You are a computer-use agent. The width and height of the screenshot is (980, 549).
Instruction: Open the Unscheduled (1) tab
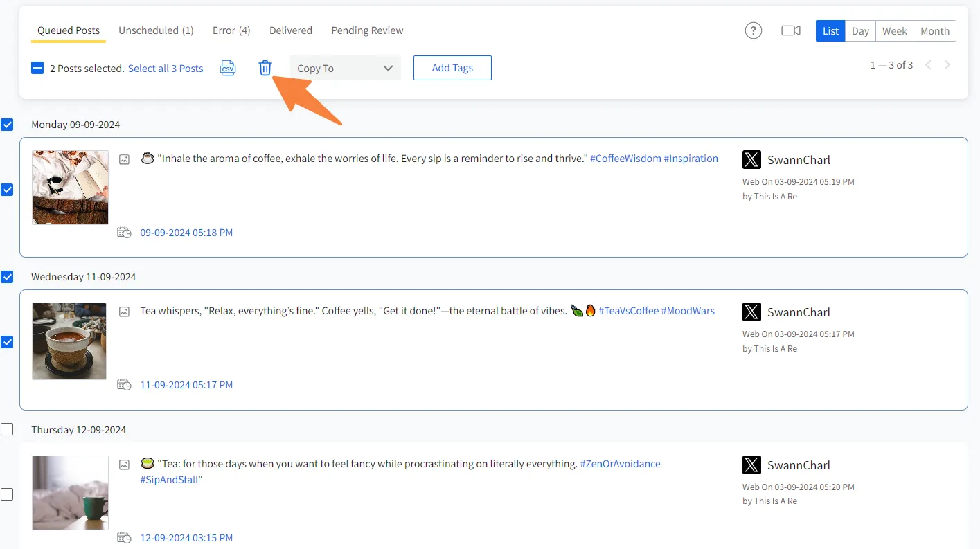pyautogui.click(x=156, y=30)
